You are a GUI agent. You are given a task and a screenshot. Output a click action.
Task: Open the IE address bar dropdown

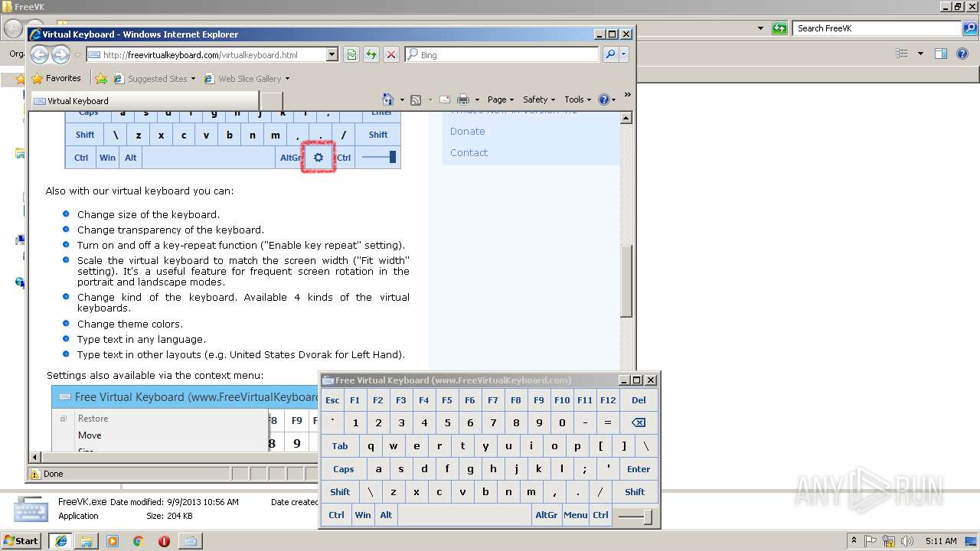tap(332, 54)
